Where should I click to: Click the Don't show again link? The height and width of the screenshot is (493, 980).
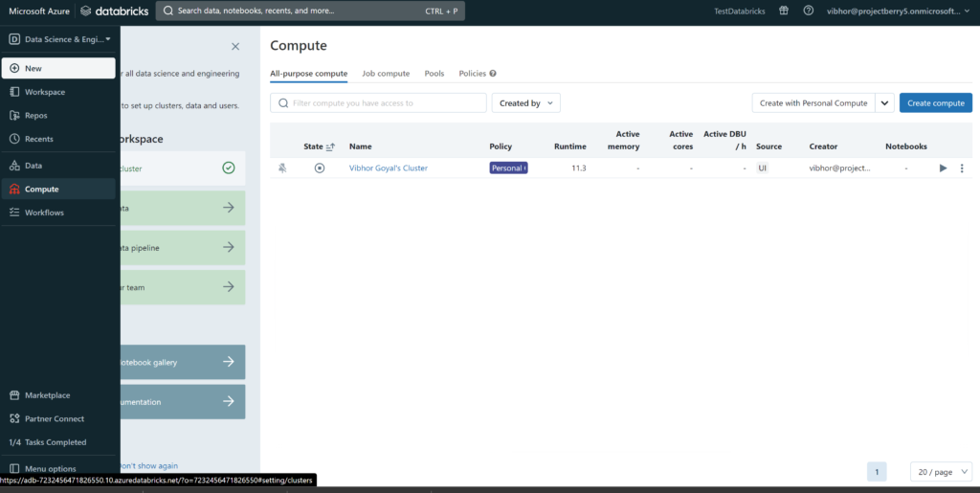pyautogui.click(x=148, y=465)
